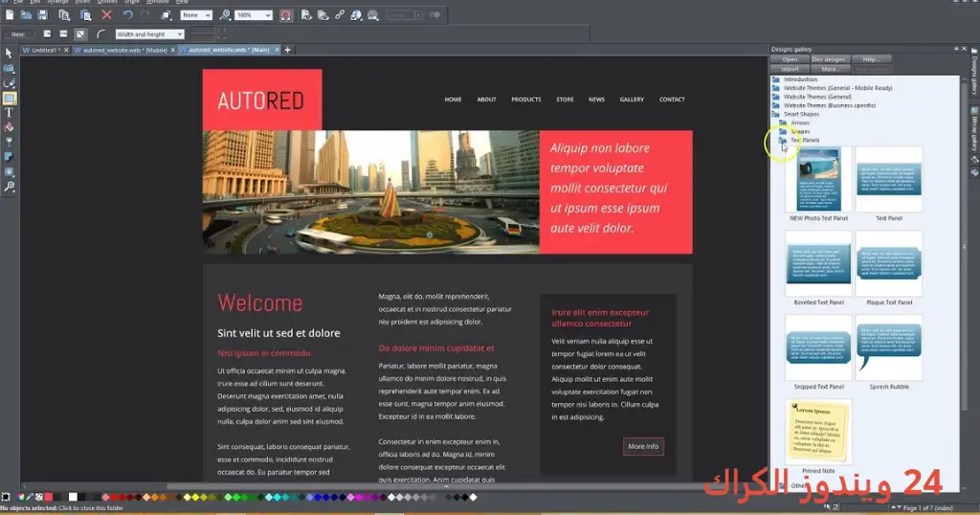The height and width of the screenshot is (515, 980).
Task: Click the Export website globe icon
Action: pos(356,15)
